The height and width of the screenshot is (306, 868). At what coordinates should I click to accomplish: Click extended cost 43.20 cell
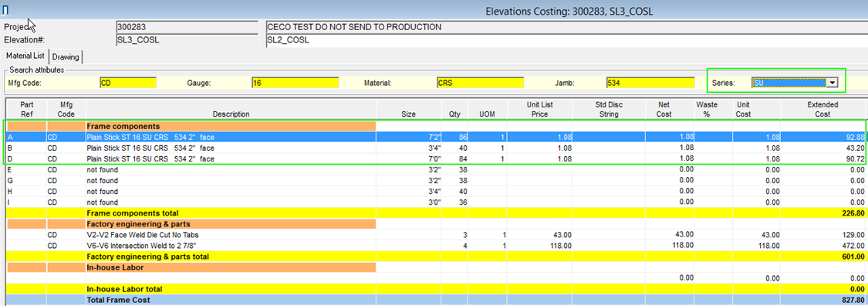click(822, 148)
